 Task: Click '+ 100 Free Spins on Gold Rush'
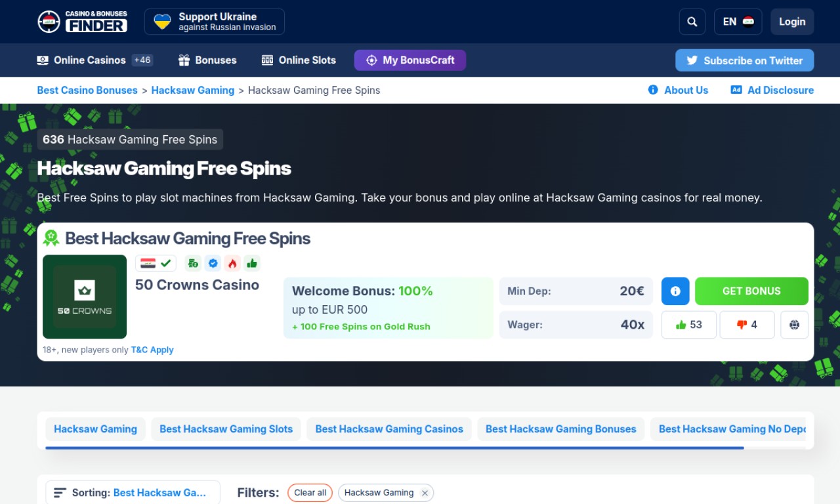click(361, 327)
